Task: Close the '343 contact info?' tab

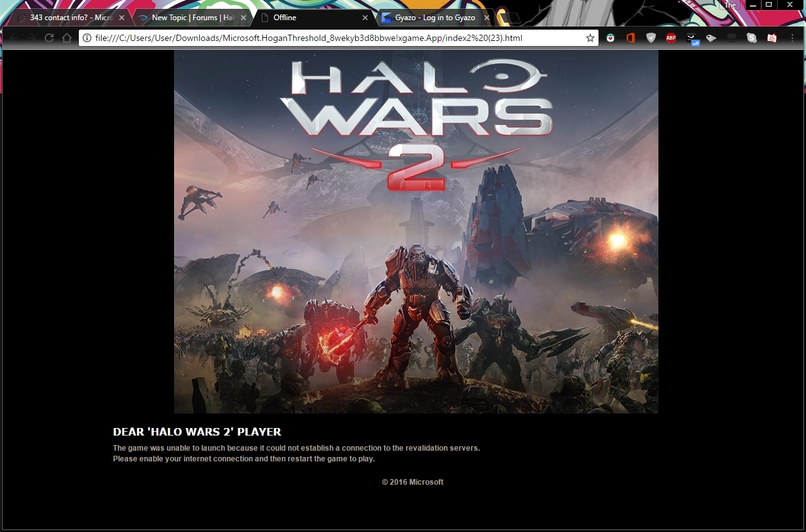Action: pos(122,18)
